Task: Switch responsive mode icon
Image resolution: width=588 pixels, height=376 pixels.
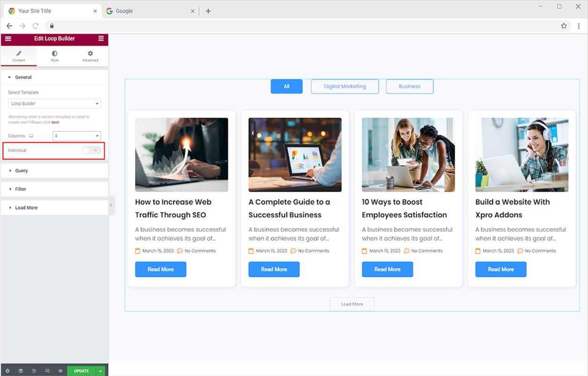Action: (x=47, y=371)
